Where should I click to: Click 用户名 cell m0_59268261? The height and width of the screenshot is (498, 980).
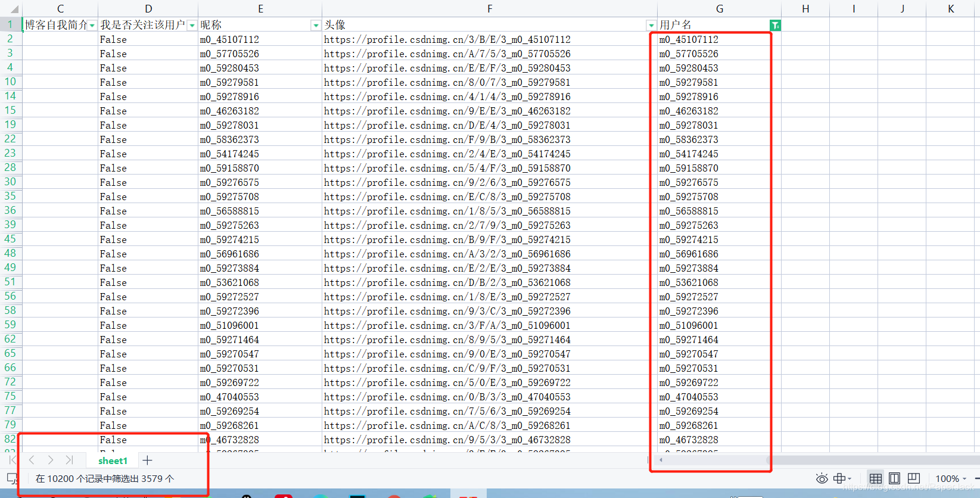point(719,425)
